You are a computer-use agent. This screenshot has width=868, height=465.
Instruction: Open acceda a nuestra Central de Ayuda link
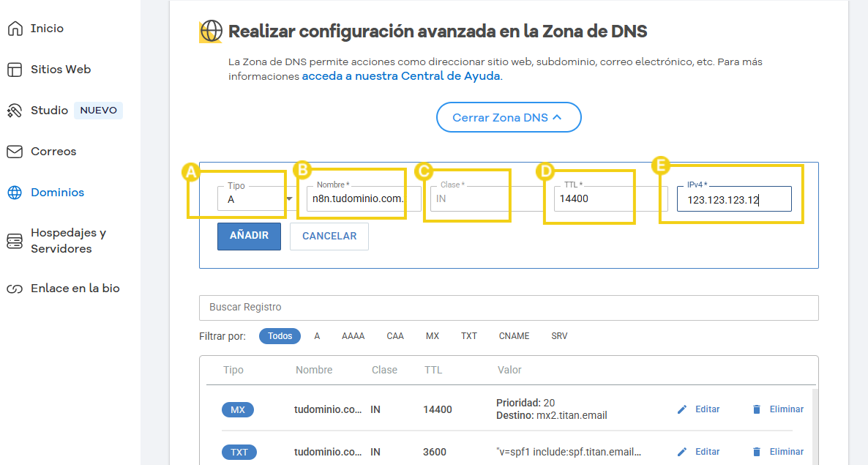point(400,75)
